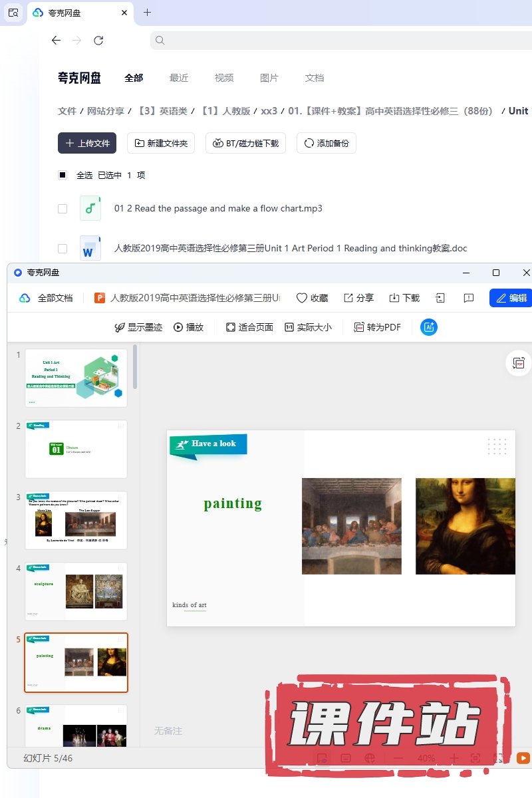Viewport: 532px width, 798px height.
Task: Click the AI assistant icon in toolbar
Action: click(x=429, y=327)
